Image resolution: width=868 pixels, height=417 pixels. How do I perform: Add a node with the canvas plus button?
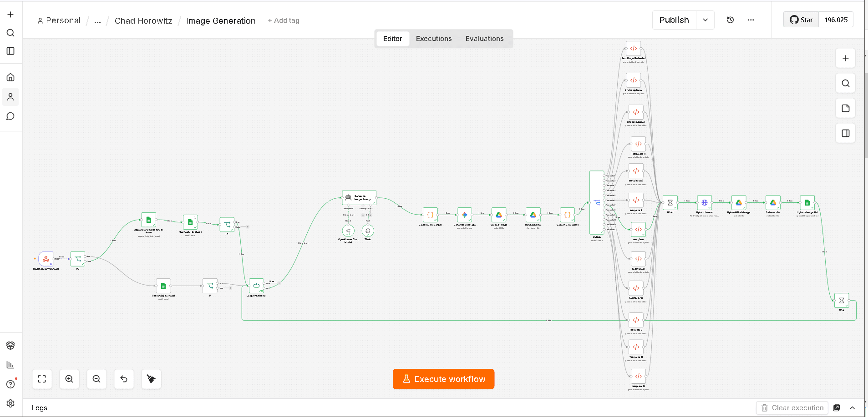[845, 58]
